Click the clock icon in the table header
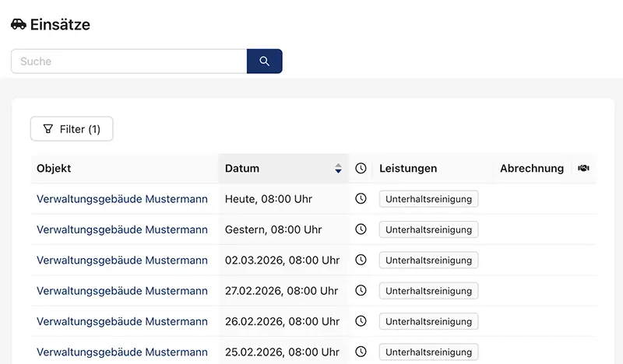623x364 pixels. click(361, 168)
